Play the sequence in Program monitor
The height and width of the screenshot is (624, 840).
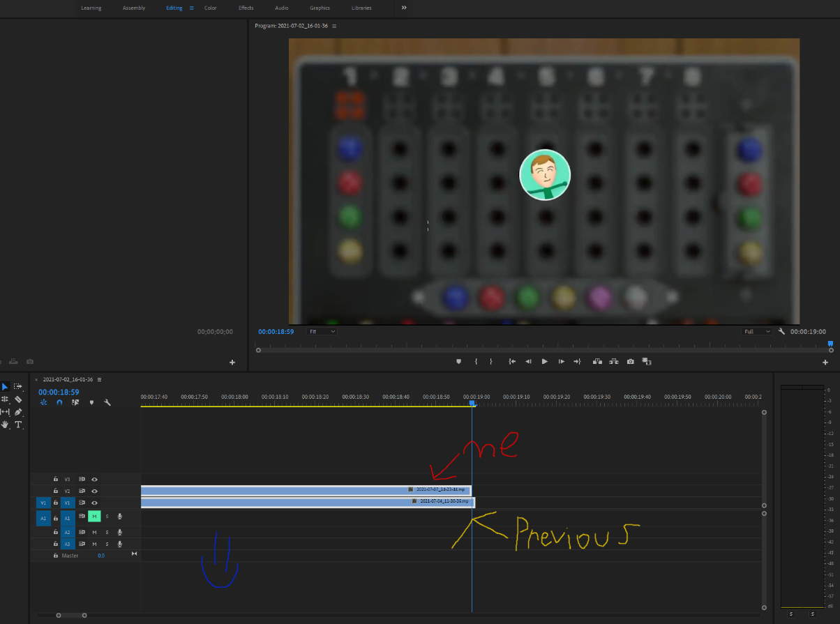click(545, 361)
